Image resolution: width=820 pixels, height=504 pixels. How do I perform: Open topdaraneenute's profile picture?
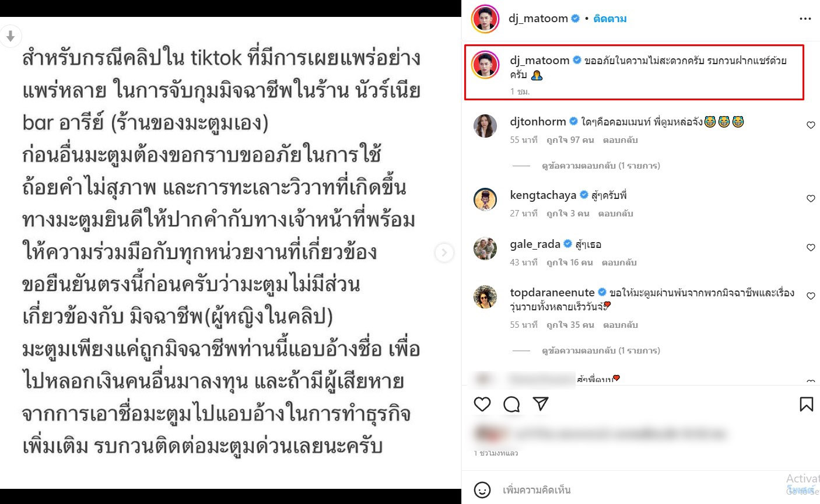coord(485,297)
